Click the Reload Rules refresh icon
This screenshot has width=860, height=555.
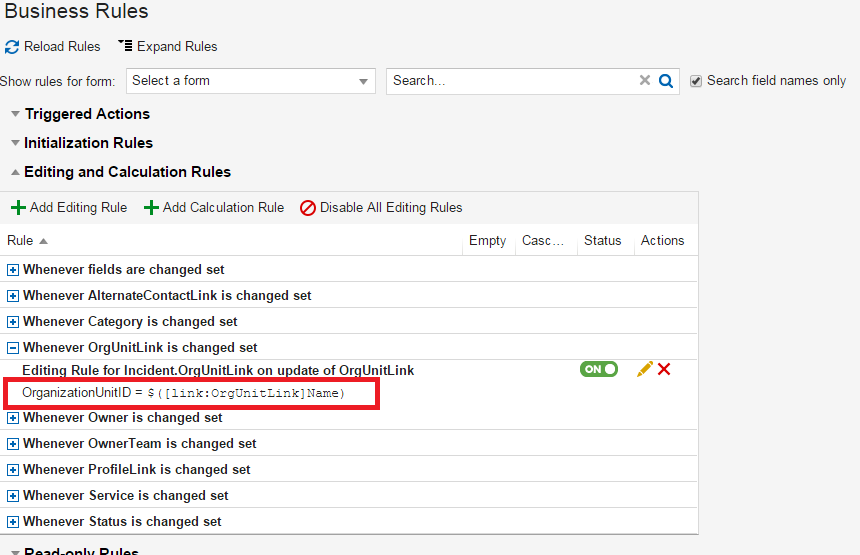pyautogui.click(x=12, y=47)
